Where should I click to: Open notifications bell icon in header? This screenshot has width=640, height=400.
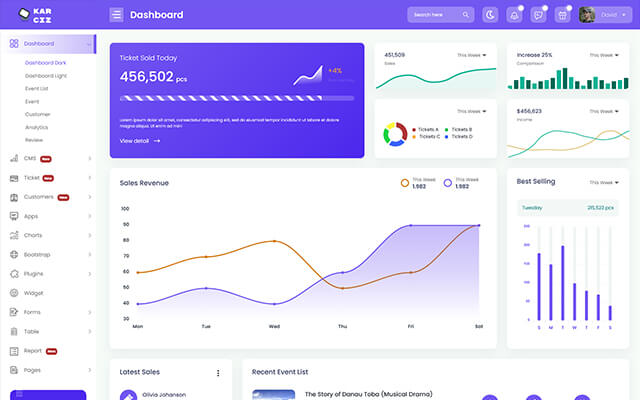514,15
